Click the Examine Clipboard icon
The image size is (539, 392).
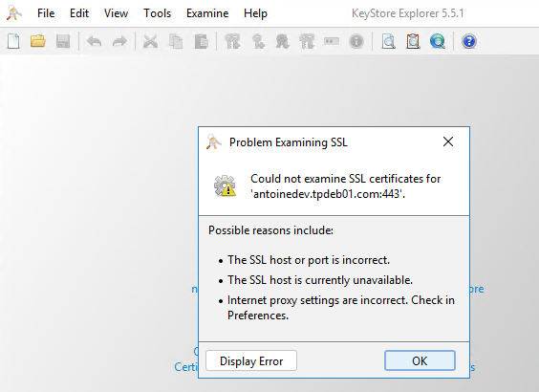413,42
